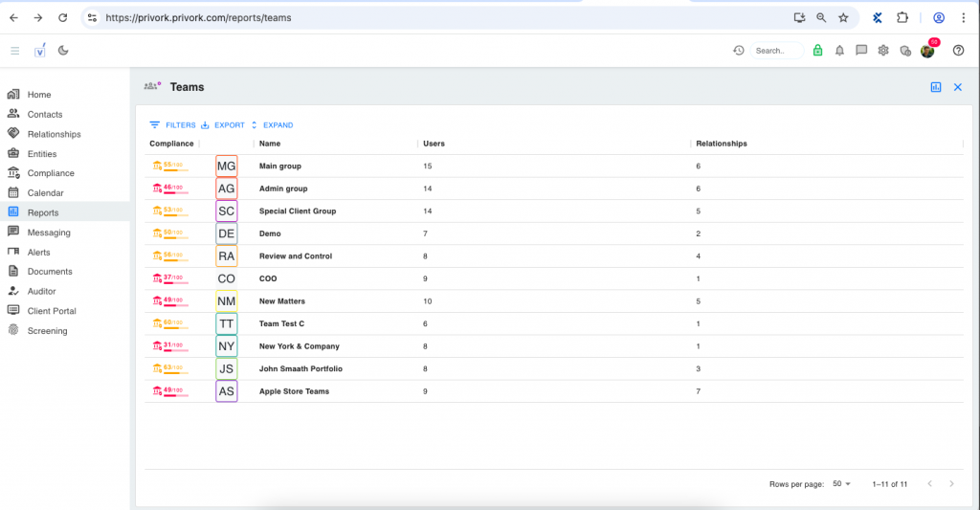Open the FILTERS panel
The image size is (980, 510).
coord(173,125)
